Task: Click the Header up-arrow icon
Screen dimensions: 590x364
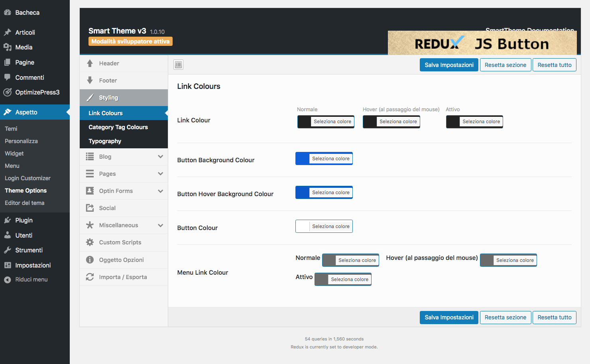Action: (x=90, y=63)
